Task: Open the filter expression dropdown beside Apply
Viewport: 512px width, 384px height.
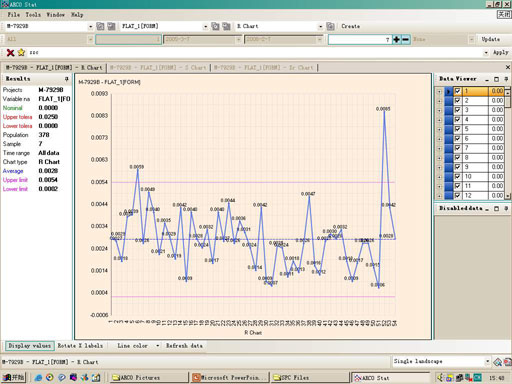Action: click(x=486, y=53)
